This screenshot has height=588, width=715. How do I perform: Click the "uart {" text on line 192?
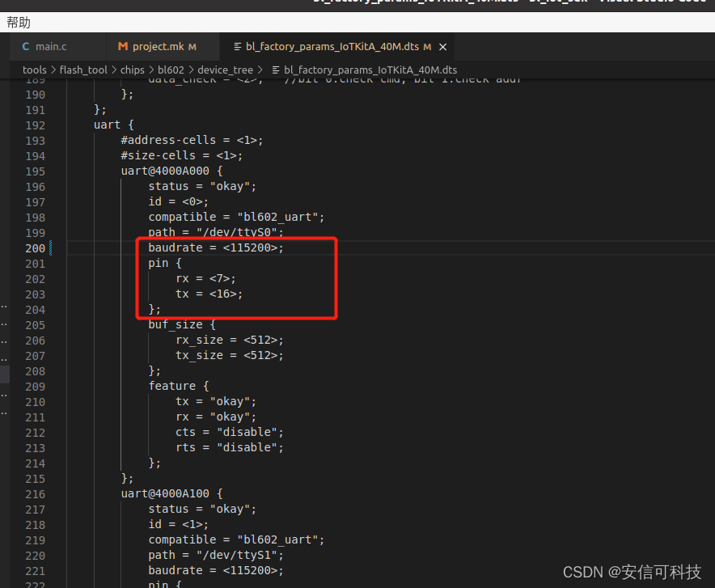[114, 125]
